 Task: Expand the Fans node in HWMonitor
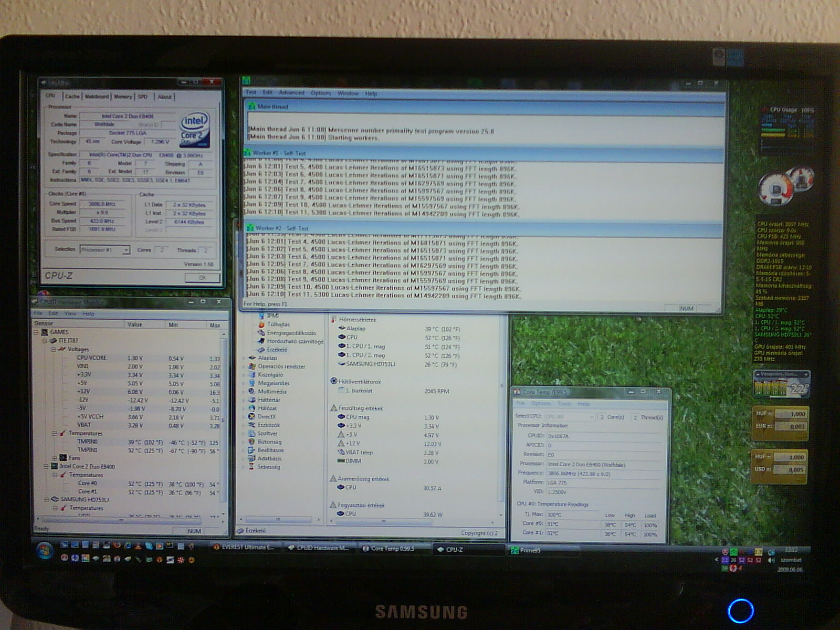point(54,458)
